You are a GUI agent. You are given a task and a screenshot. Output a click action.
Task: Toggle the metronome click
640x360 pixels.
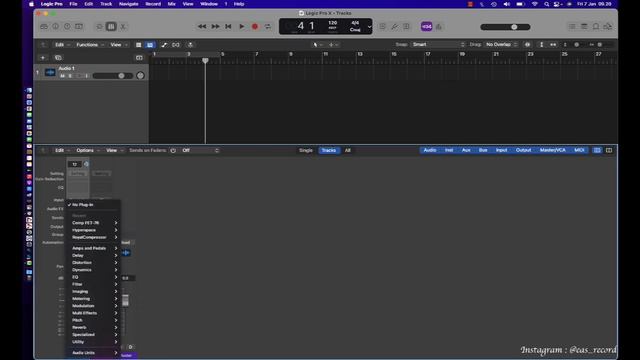pos(439,27)
